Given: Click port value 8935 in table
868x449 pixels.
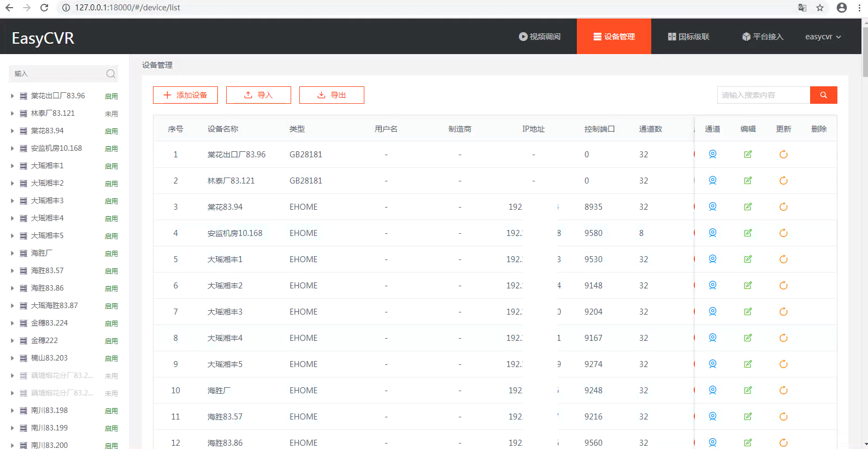Looking at the screenshot, I should click(593, 207).
